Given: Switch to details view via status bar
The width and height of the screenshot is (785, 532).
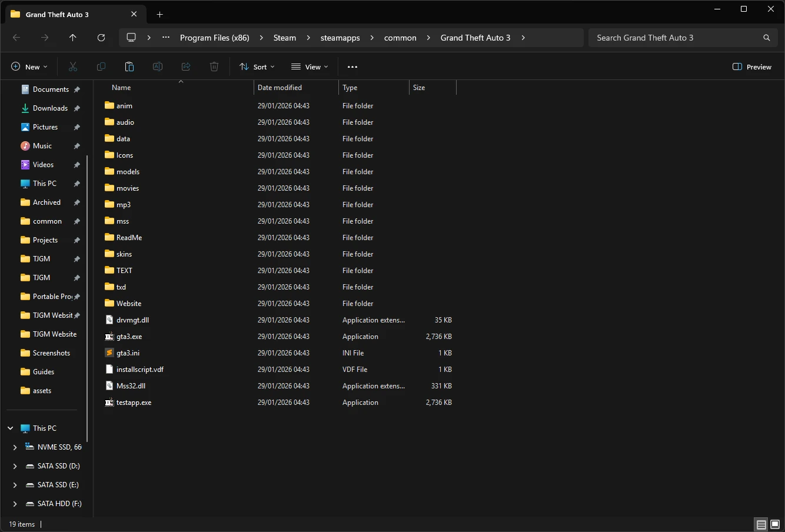Looking at the screenshot, I should 761,524.
